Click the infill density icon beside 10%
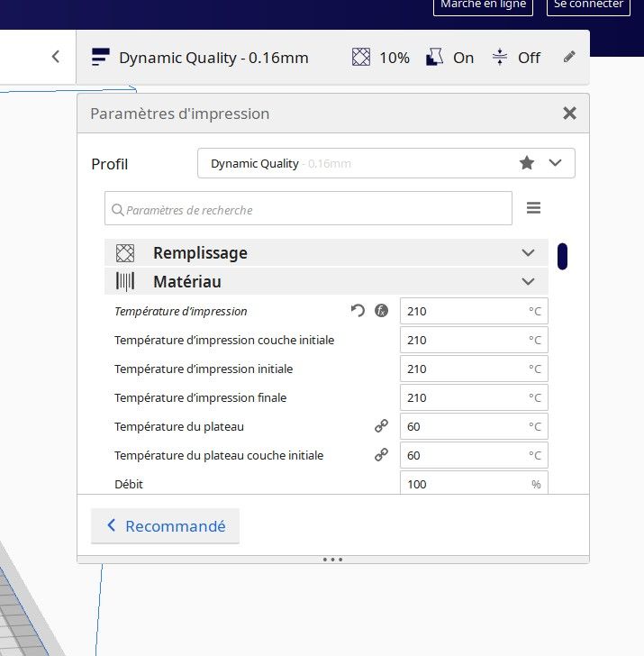This screenshot has width=644, height=656. click(361, 57)
